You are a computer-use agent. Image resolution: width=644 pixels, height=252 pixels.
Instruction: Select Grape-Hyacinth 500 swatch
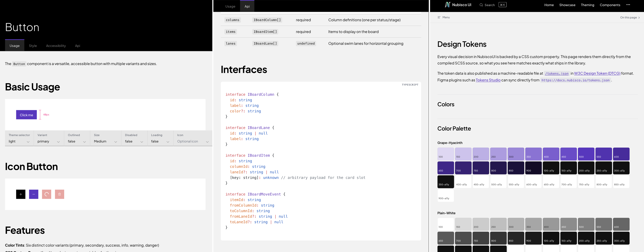(586, 154)
